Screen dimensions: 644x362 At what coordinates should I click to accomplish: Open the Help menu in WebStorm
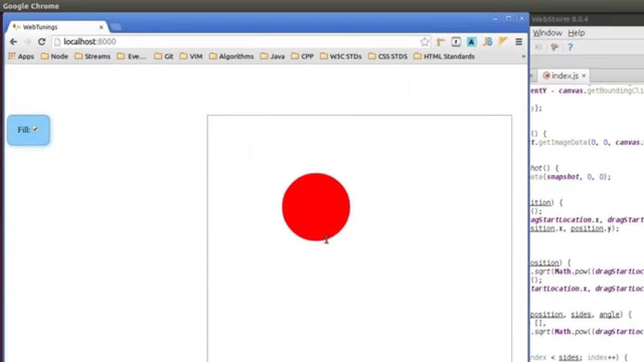coord(577,33)
